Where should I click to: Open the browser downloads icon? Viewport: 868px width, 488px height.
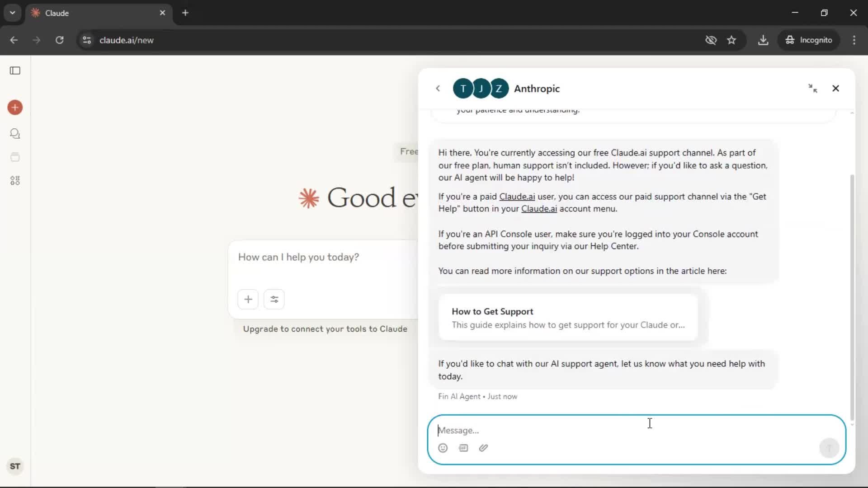click(763, 40)
